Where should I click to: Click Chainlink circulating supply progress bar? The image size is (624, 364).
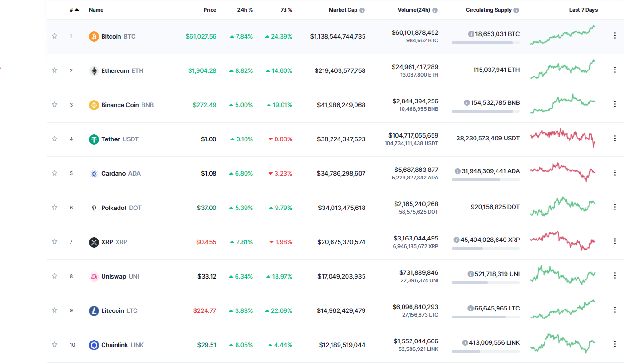point(486,351)
